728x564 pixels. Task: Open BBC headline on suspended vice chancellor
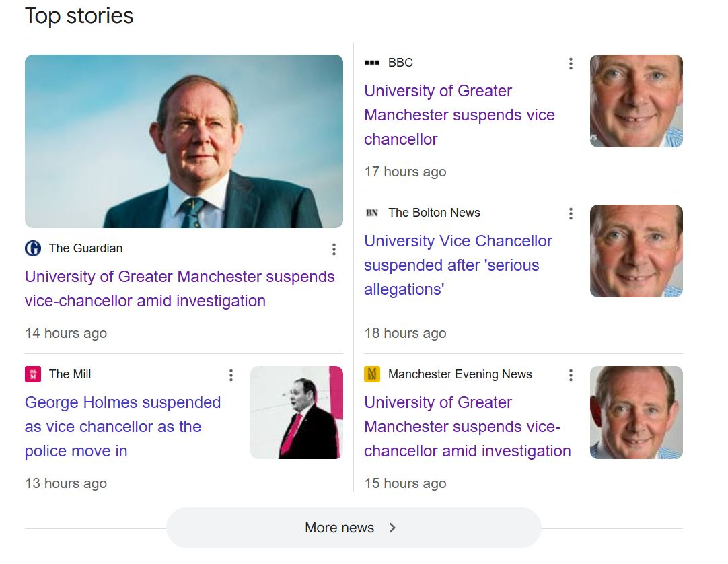(x=460, y=115)
